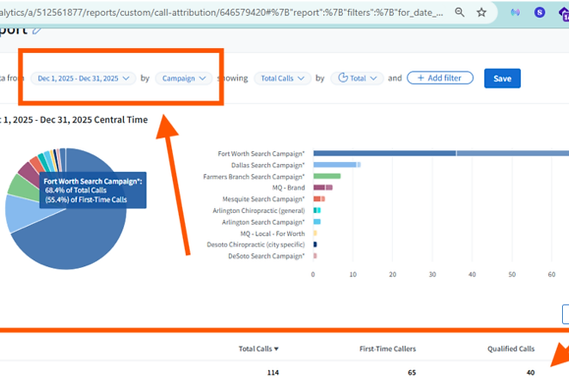Click the browser address bar URL
The image size is (569, 383).
coord(221,13)
